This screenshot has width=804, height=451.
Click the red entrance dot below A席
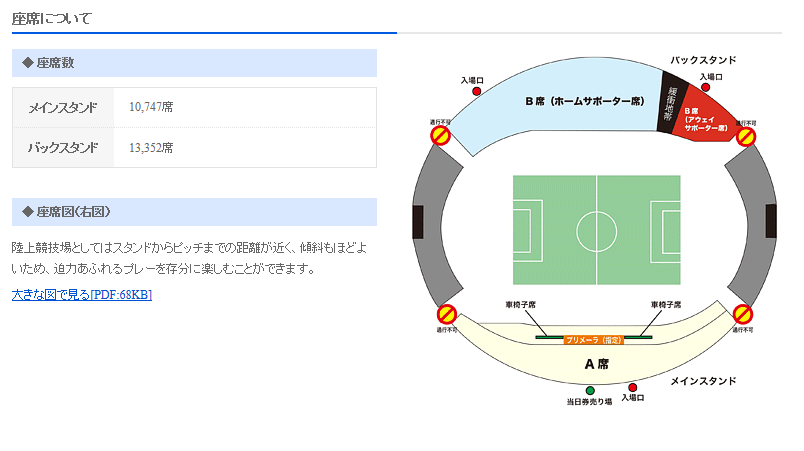pos(632,387)
